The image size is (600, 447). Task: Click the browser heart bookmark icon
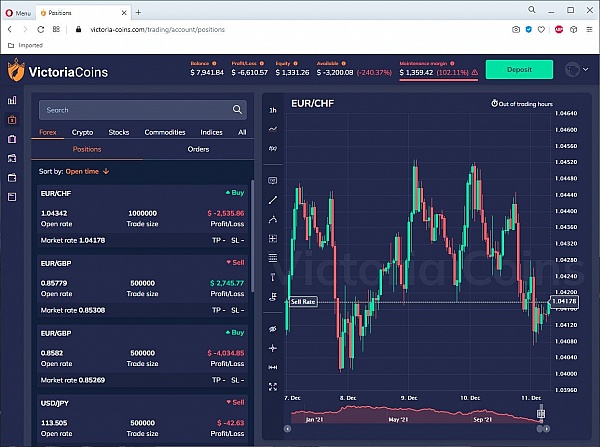[541, 29]
